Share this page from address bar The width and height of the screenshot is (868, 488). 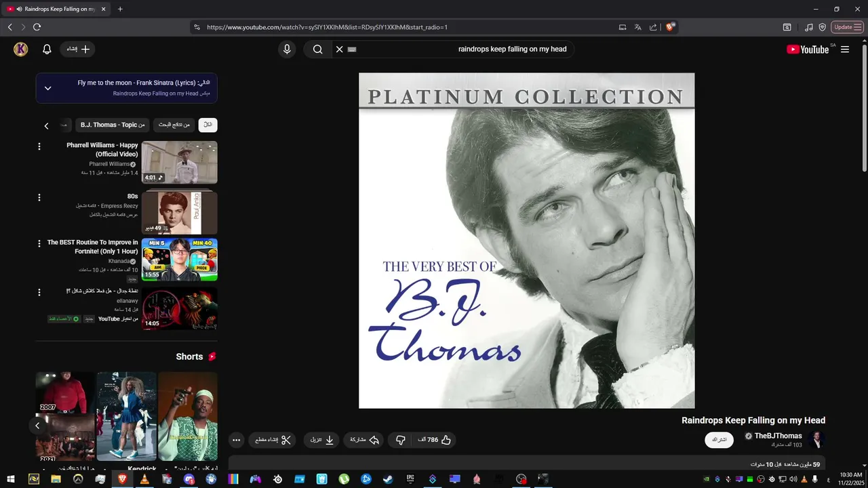653,27
